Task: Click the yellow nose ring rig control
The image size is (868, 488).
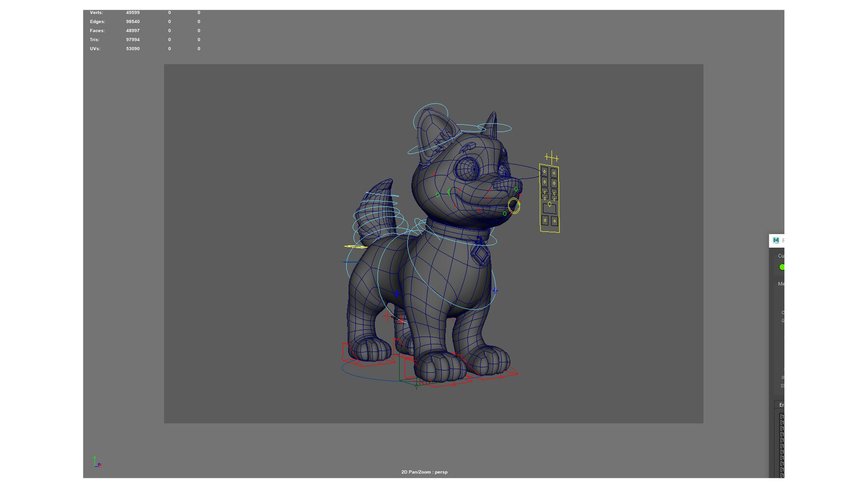Action: click(514, 205)
